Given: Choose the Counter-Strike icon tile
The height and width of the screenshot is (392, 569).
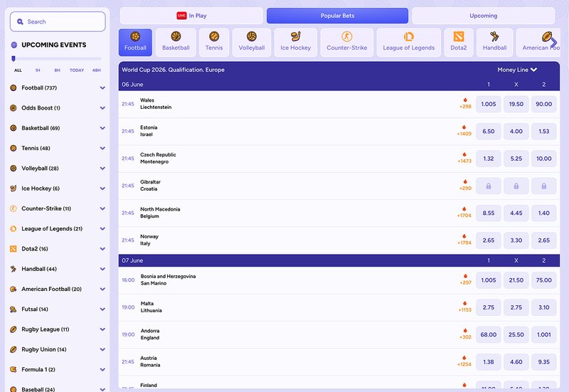Looking at the screenshot, I should 346,42.
